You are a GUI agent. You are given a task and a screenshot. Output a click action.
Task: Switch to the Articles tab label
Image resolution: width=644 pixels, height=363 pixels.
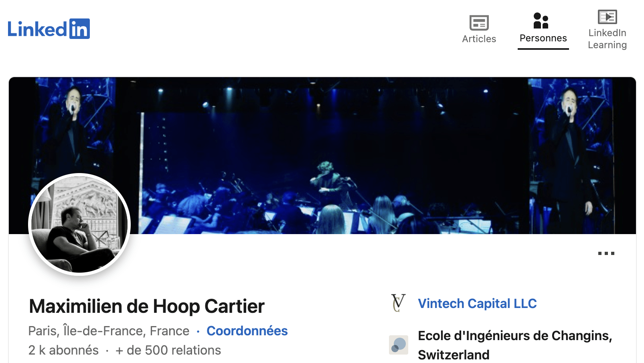479,39
